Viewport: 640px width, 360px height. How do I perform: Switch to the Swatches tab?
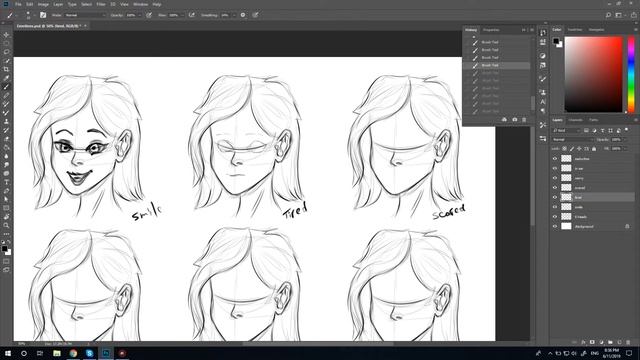click(x=575, y=30)
